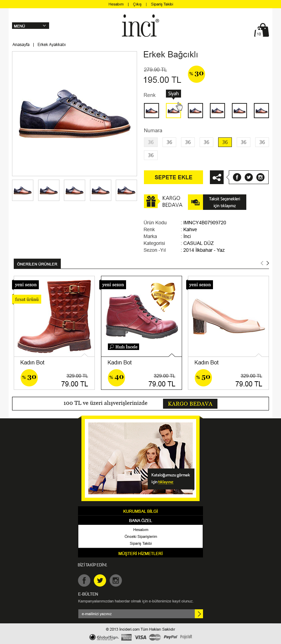Share product via Instagram icon near share button

(260, 177)
